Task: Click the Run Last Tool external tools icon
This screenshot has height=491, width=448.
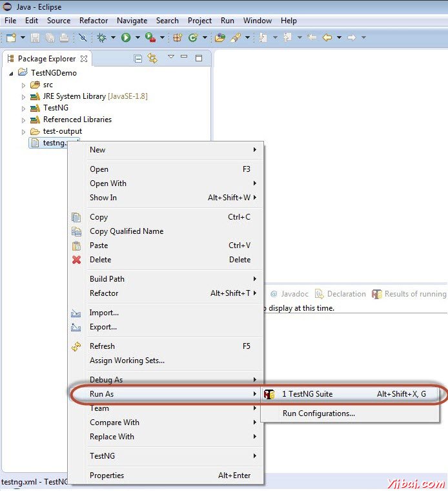Action: click(x=150, y=37)
